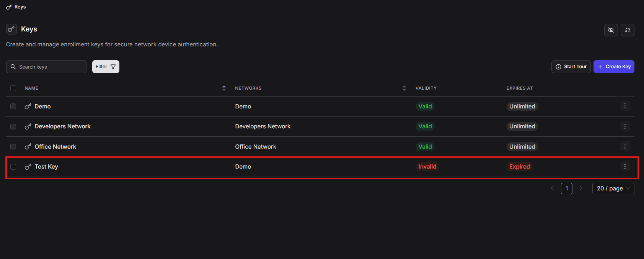Tick the Test Key row checkbox
This screenshot has height=259, width=644.
pyautogui.click(x=13, y=167)
